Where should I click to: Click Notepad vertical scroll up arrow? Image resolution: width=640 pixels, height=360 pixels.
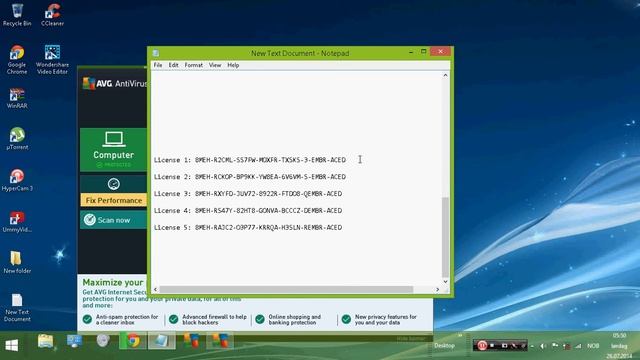pyautogui.click(x=445, y=76)
